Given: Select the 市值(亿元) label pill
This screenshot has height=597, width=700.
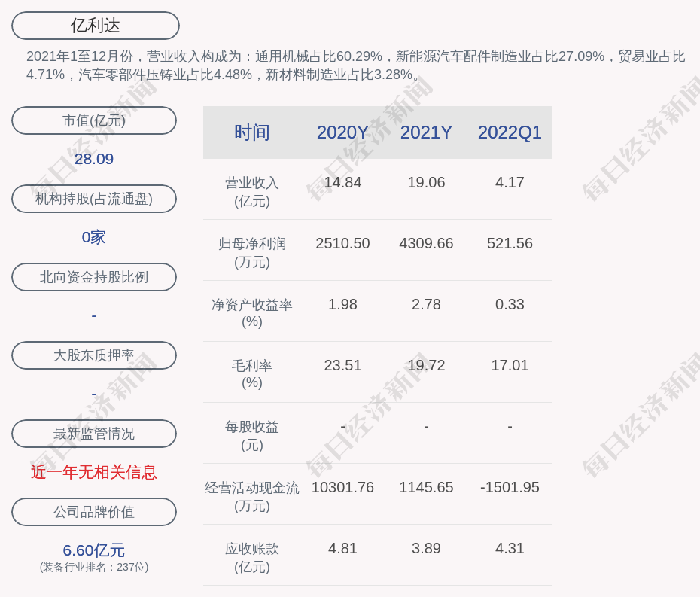Looking at the screenshot, I should (94, 120).
